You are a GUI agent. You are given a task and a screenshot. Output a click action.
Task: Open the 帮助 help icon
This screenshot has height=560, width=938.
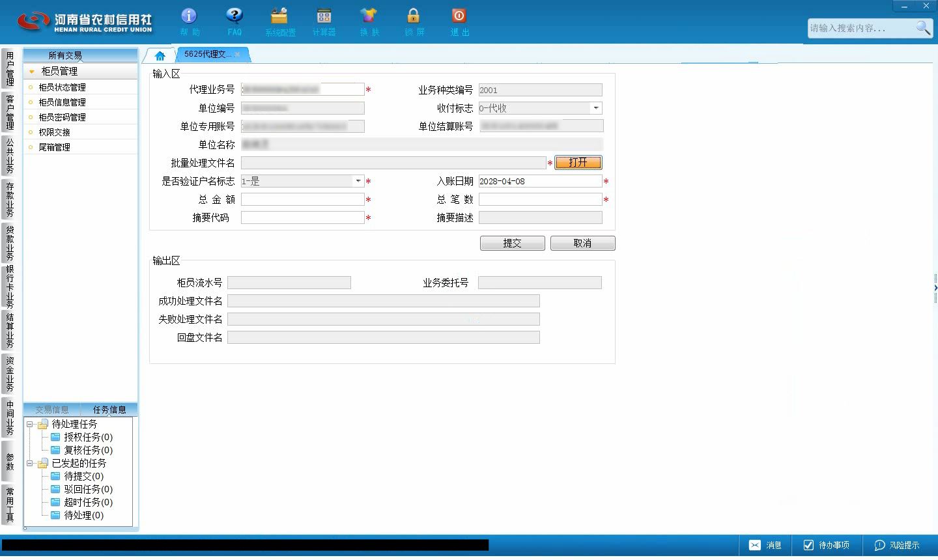coord(189,21)
